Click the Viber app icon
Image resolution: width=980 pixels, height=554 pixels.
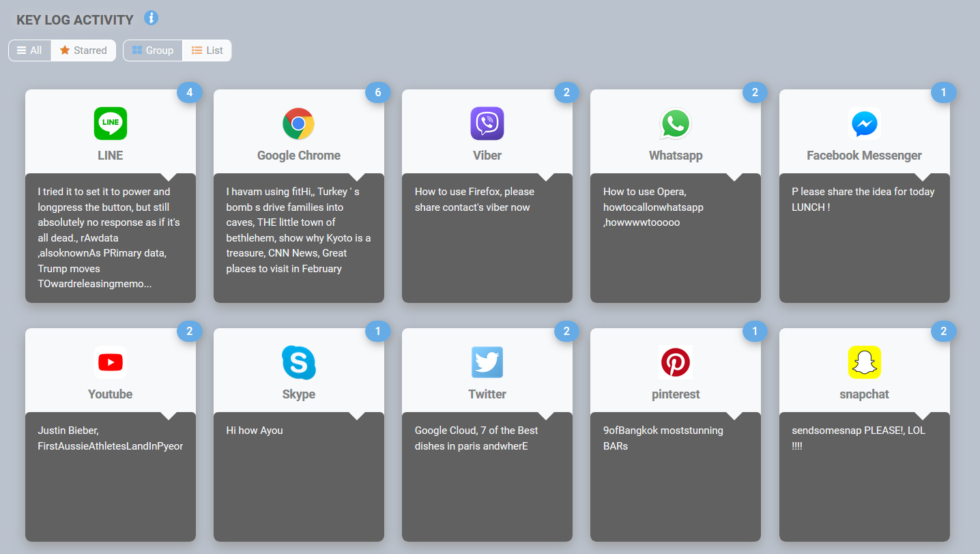click(x=487, y=123)
